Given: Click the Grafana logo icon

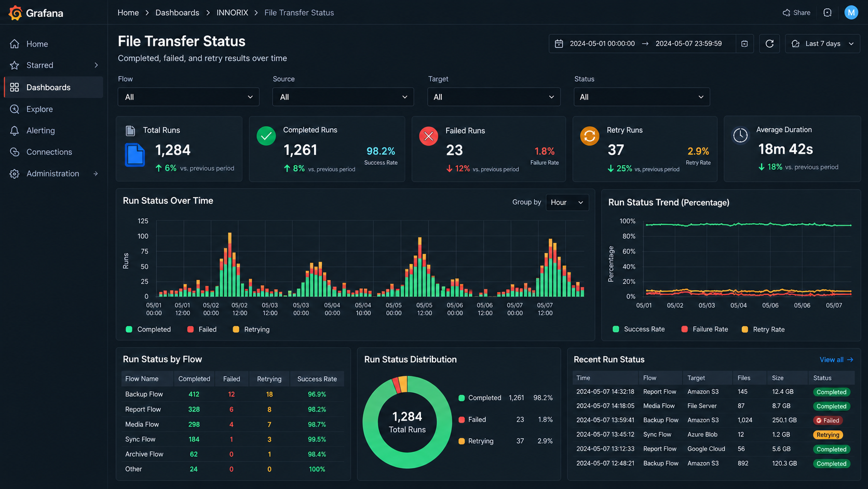Looking at the screenshot, I should click(16, 12).
